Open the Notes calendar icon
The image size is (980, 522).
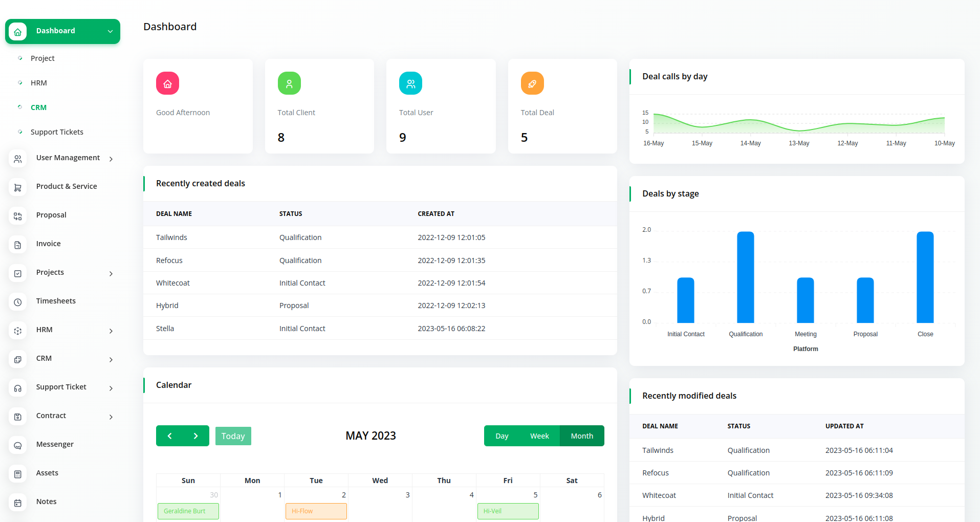pos(18,503)
